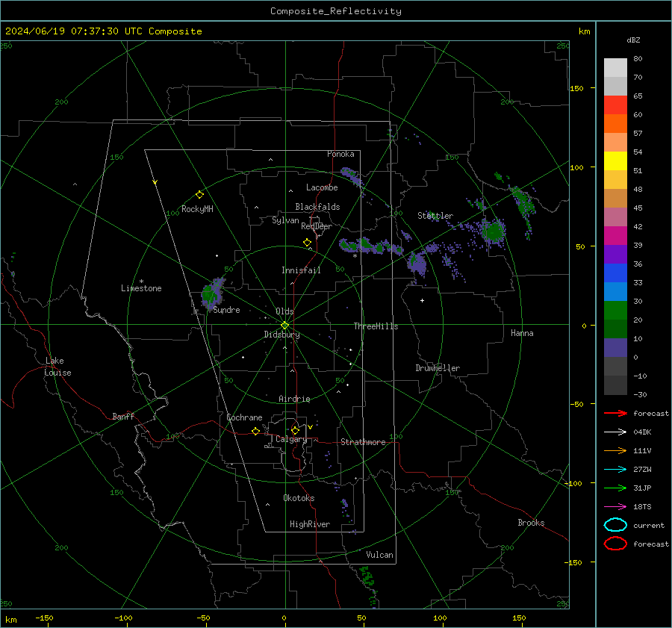Viewport: 672px width, 628px height.
Task: Click the red forecast arrow in legend
Action: (615, 413)
